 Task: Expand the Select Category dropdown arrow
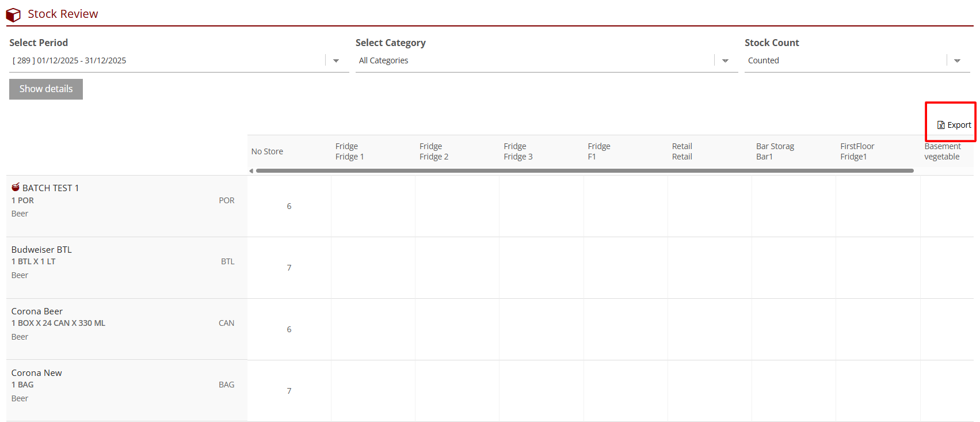tap(725, 61)
